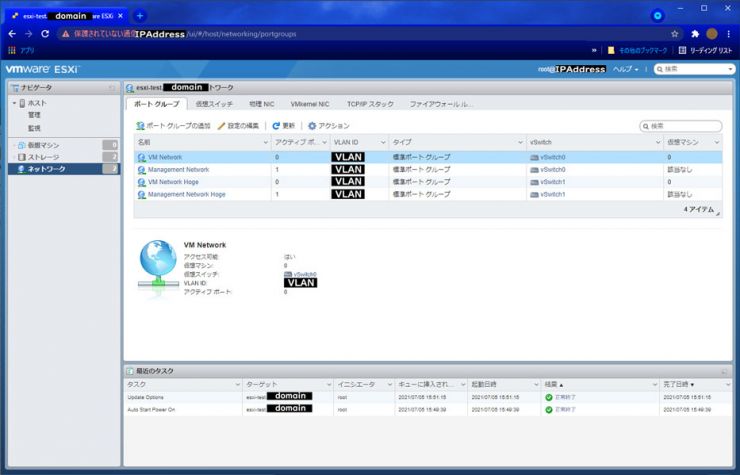Open vSwitch1 link in VM Network Hoge row

552,182
